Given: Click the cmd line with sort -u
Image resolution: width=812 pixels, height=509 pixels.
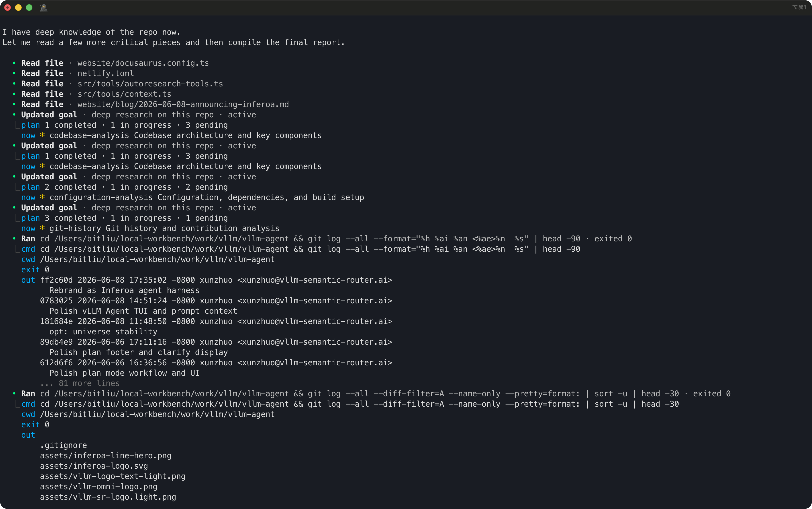Looking at the screenshot, I should point(350,404).
